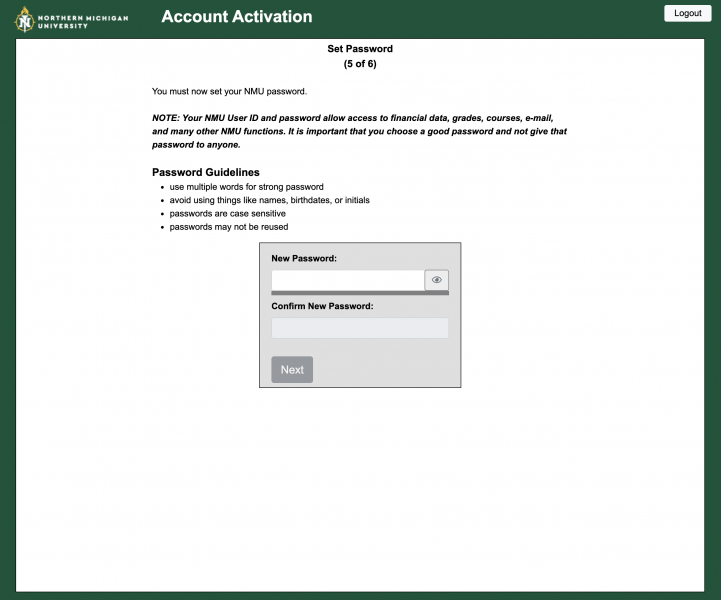This screenshot has height=600, width=721.
Task: Click the bold italic NOTE paragraph
Action: (359, 131)
